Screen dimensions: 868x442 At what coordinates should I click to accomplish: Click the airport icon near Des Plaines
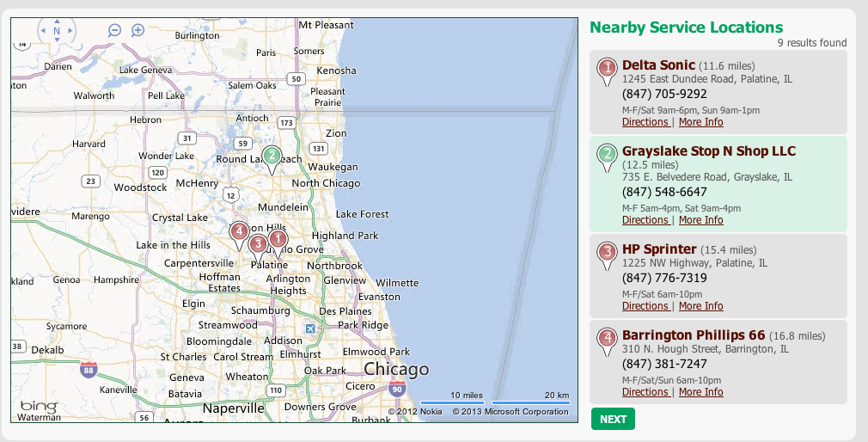point(310,328)
